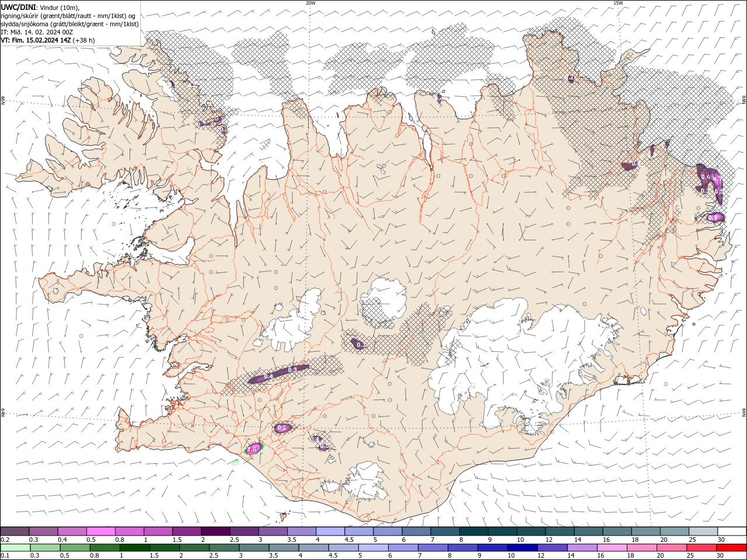Viewport: 747px width, 560px height.
Task: Click the bottom-row medium blue swatch at 8
Action: tap(463, 548)
